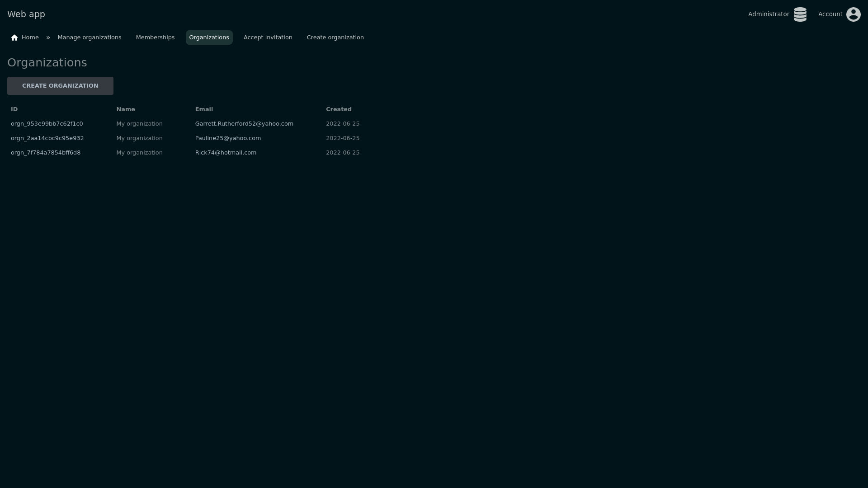Open organization orgn_953e99bb7c62f1c0
The height and width of the screenshot is (488, 868).
click(47, 124)
